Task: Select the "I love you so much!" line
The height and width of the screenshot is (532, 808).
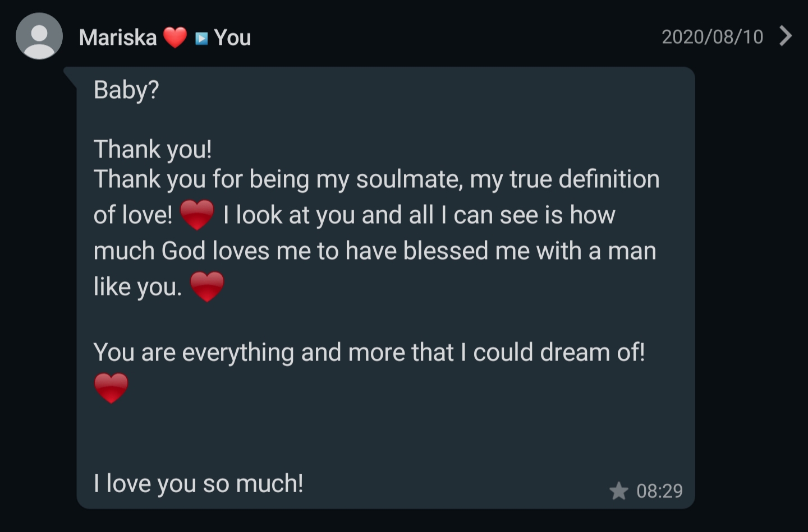Action: coord(198,483)
